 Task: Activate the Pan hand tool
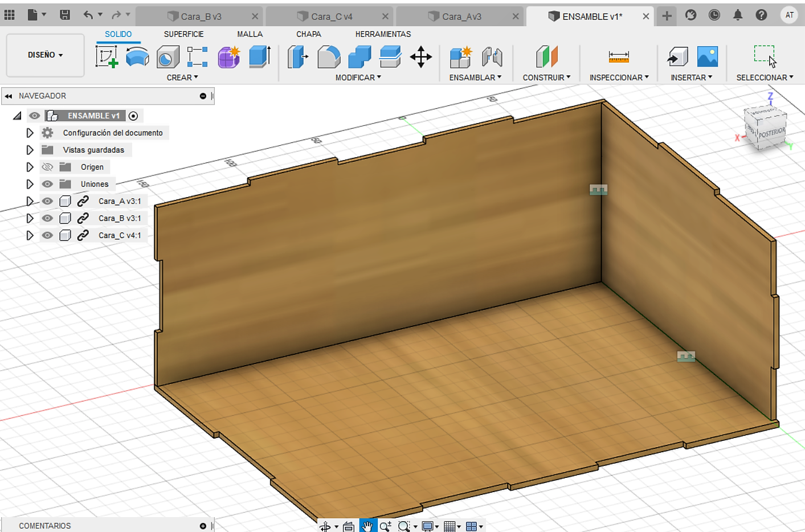367,526
